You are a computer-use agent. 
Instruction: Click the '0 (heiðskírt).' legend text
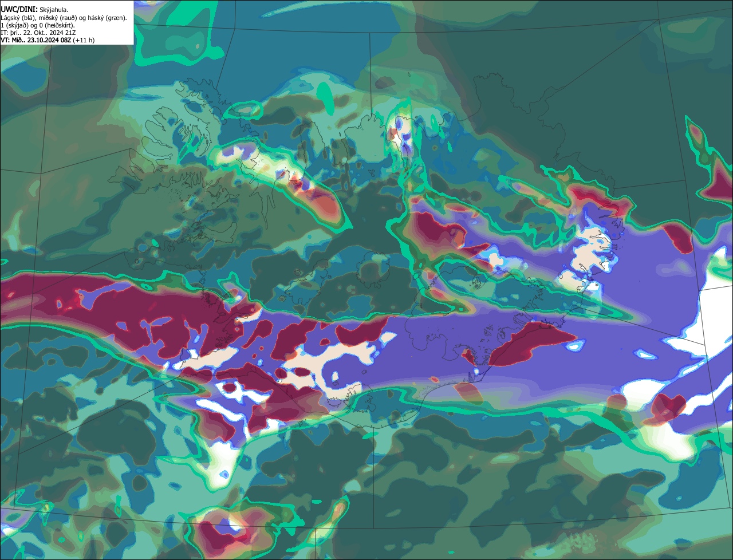(57, 26)
